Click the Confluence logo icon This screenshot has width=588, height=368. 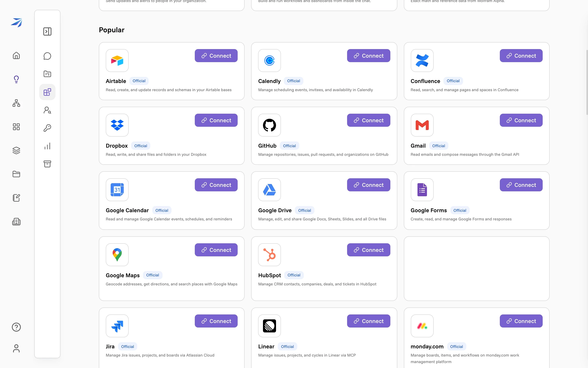click(422, 61)
